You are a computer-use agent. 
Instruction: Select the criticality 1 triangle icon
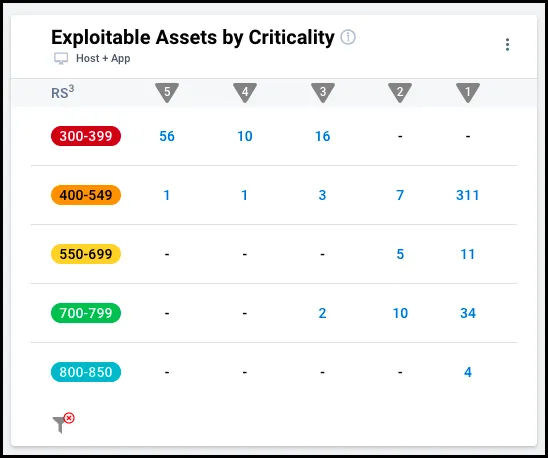pyautogui.click(x=468, y=93)
